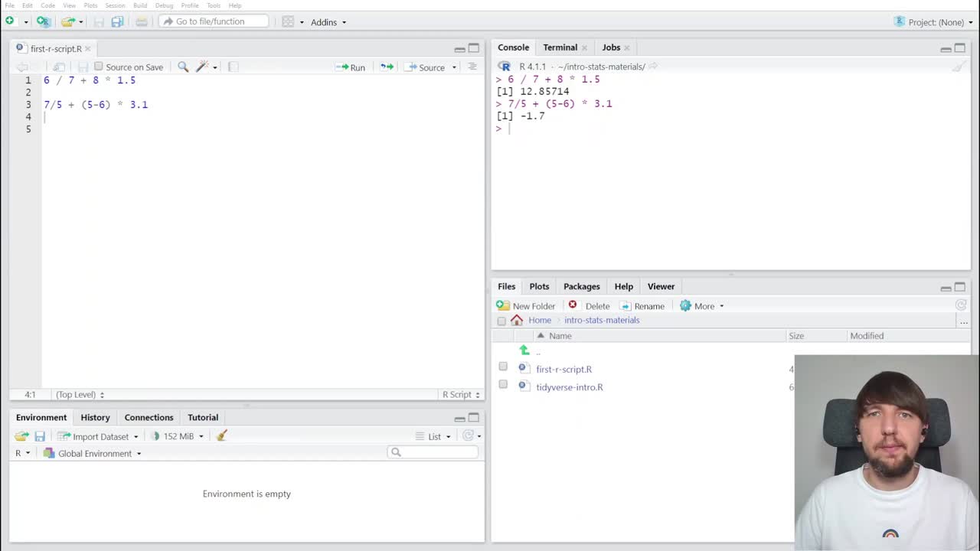Delete selected files in Files pane

click(x=593, y=306)
